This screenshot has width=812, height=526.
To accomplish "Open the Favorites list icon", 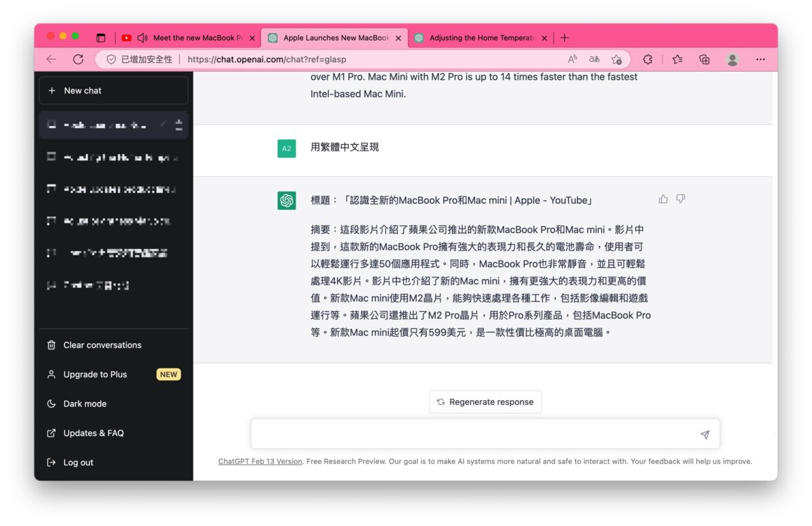I will [x=677, y=60].
